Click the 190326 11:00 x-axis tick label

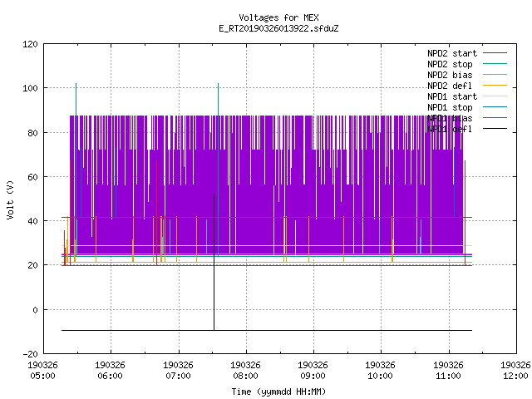coord(448,371)
